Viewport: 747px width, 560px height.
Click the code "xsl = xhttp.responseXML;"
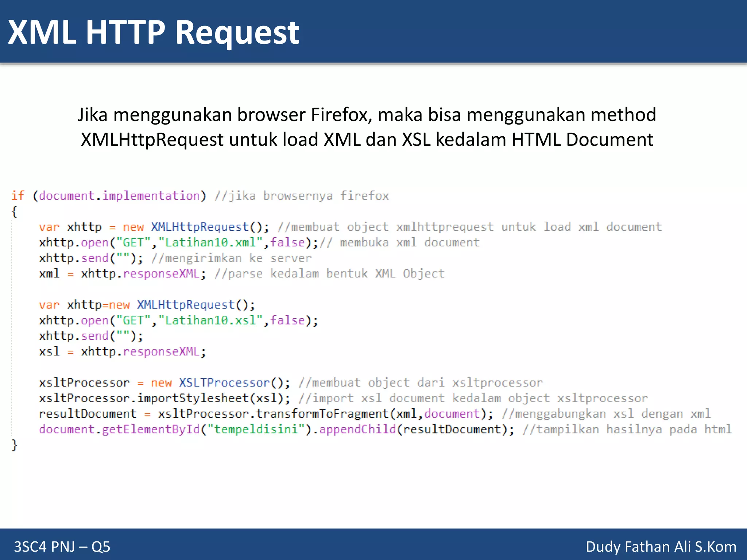pyautogui.click(x=123, y=351)
